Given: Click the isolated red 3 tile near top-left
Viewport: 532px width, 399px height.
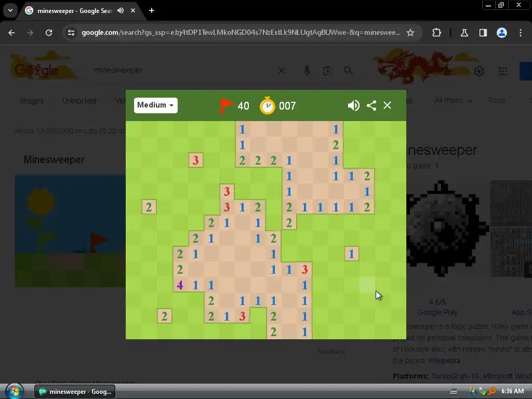Looking at the screenshot, I should 195,160.
